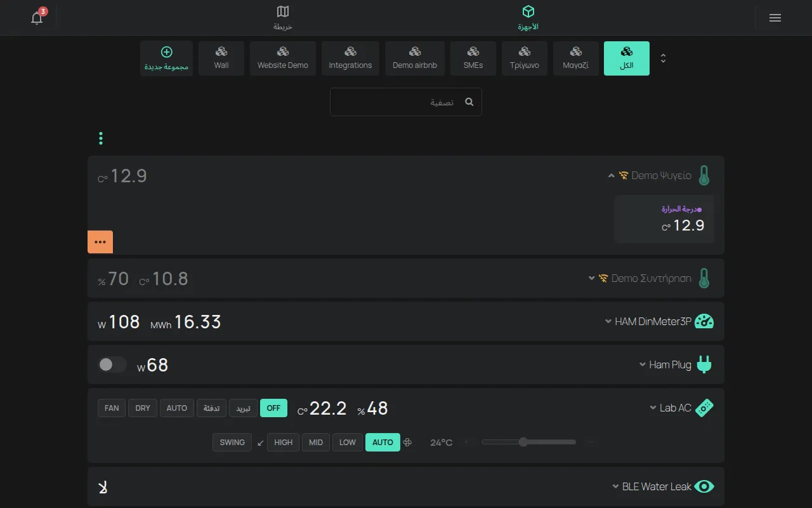
Task: Choose DRY mode on Lab AC
Action: [143, 408]
